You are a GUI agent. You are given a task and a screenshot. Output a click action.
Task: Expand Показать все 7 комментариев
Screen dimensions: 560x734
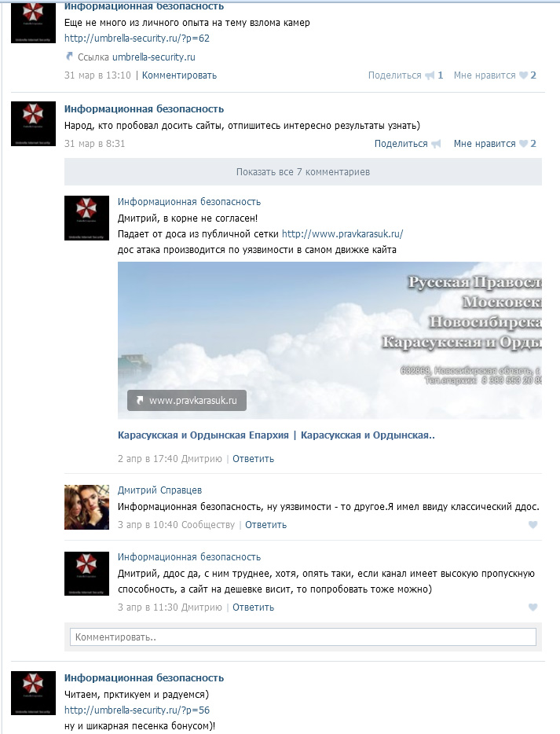coord(302,172)
